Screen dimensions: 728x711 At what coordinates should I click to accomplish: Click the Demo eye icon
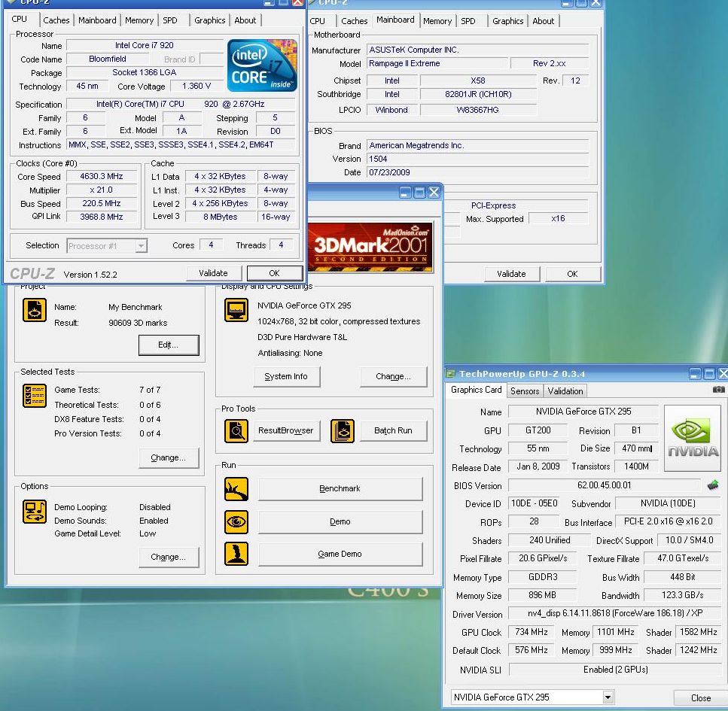tap(236, 521)
